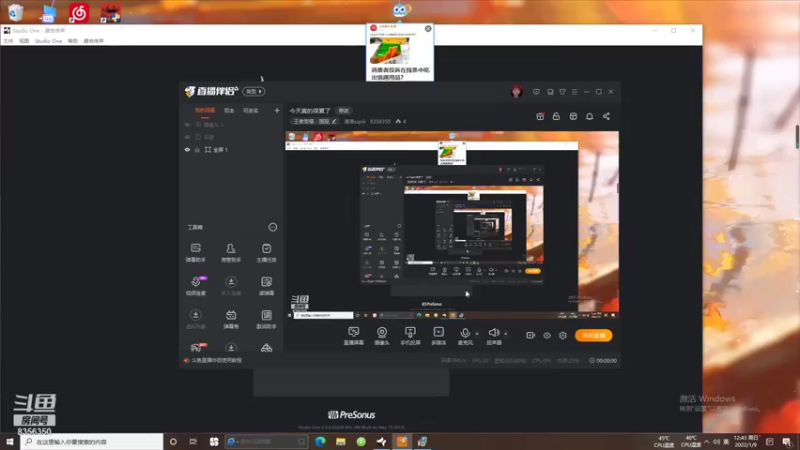Add a 多媒体 media source
The width and height of the screenshot is (800, 450).
click(x=439, y=336)
